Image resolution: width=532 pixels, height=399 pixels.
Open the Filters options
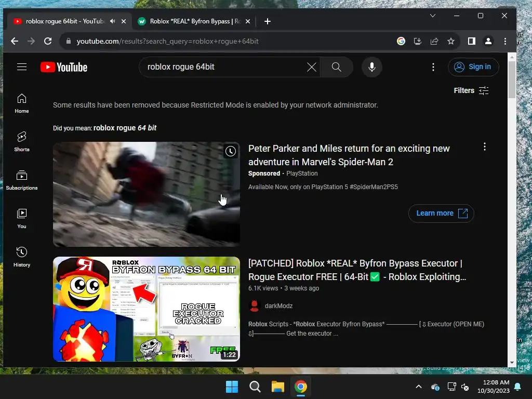pyautogui.click(x=471, y=90)
